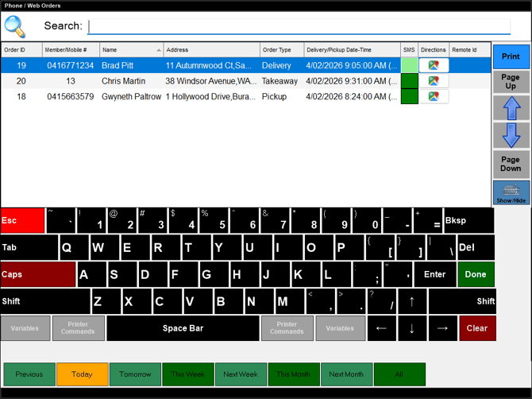
Task: Click the green SMS cell for Gwyneth Paltrow
Action: coord(409,96)
